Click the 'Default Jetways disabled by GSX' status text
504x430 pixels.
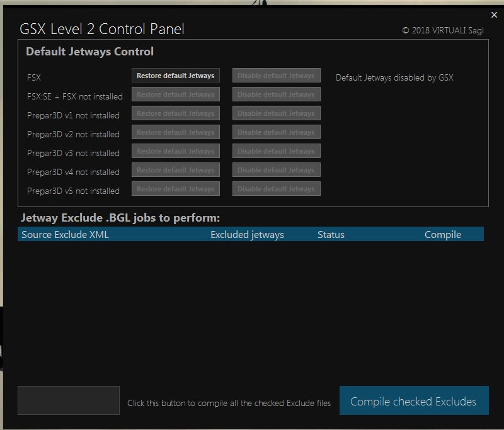pyautogui.click(x=394, y=77)
